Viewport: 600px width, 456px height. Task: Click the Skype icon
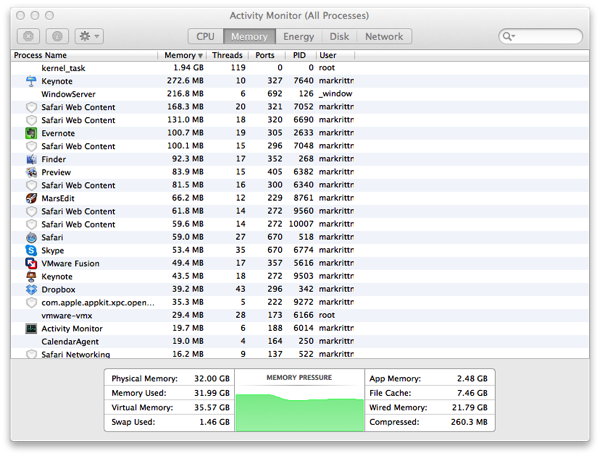31,250
